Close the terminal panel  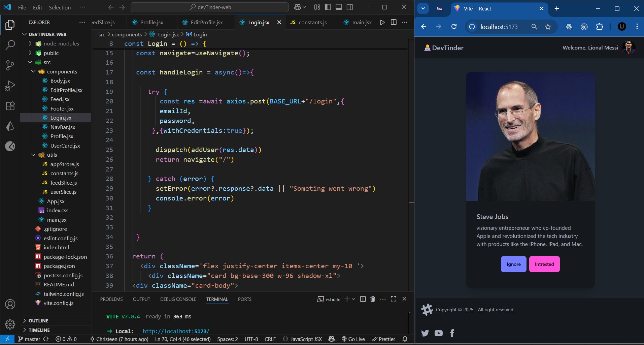pyautogui.click(x=405, y=299)
